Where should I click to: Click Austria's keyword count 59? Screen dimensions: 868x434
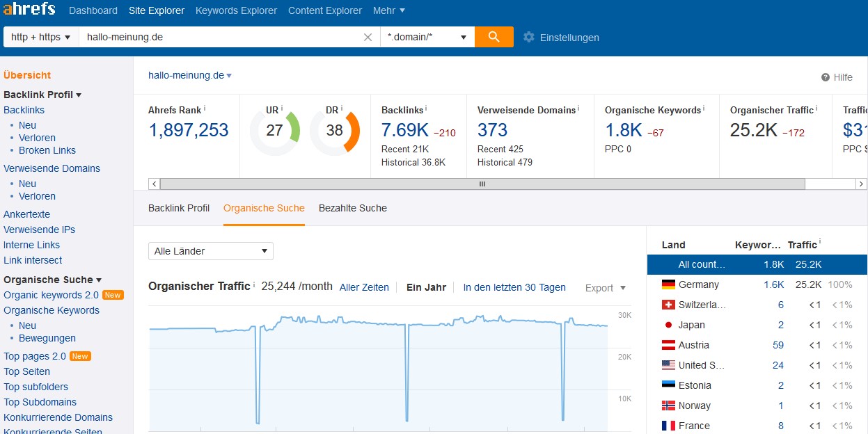(x=778, y=345)
